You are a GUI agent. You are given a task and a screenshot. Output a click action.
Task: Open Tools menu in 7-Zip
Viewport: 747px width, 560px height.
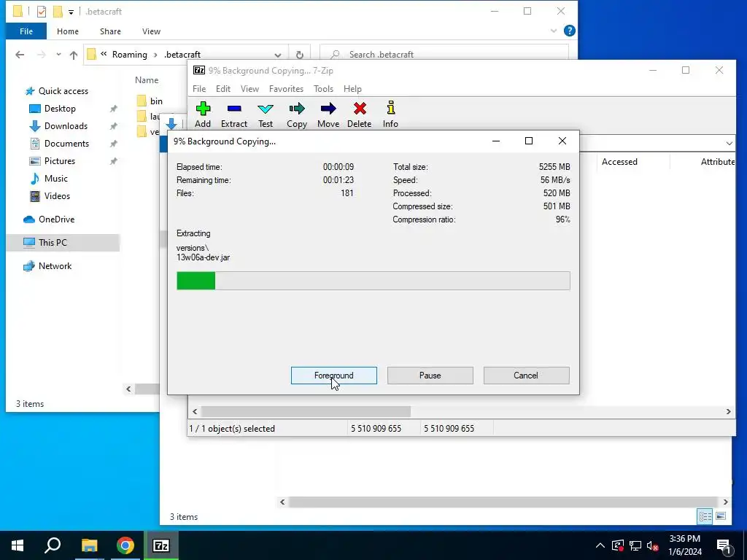click(x=323, y=89)
